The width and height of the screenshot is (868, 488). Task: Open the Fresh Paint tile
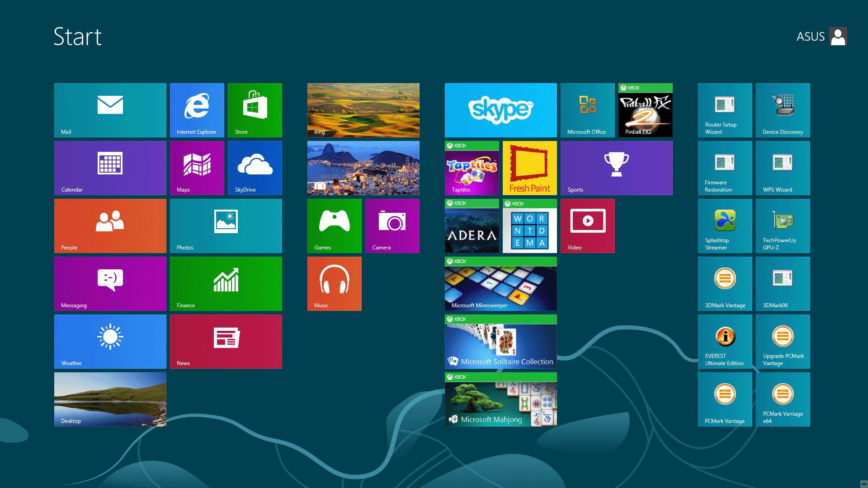pyautogui.click(x=530, y=168)
